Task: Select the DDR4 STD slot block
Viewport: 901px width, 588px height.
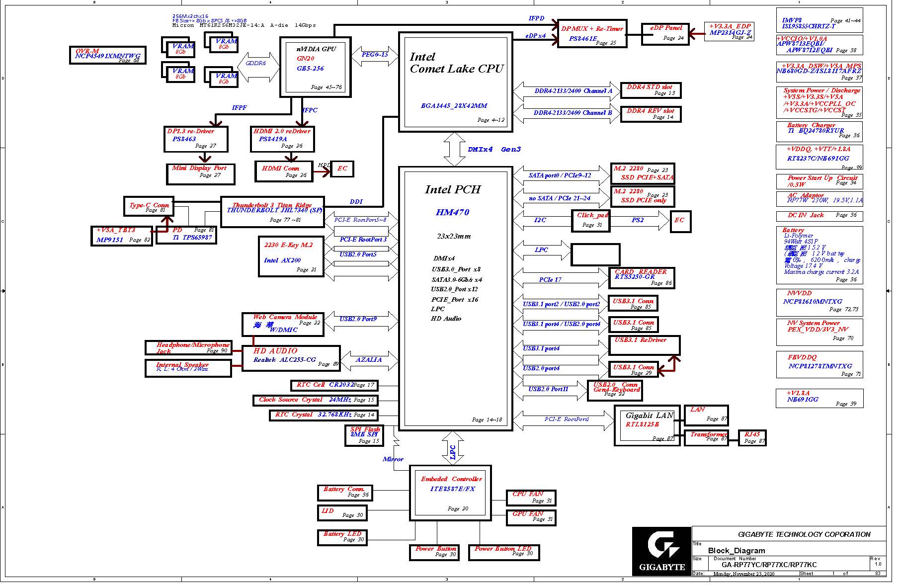Action: tap(651, 90)
